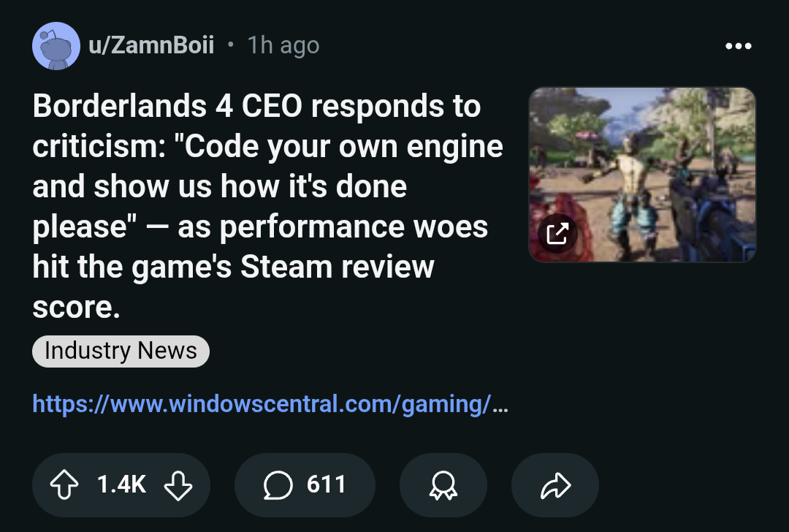This screenshot has height=532, width=789.
Task: Upvote the Borderlands 4 post
Action: click(64, 484)
